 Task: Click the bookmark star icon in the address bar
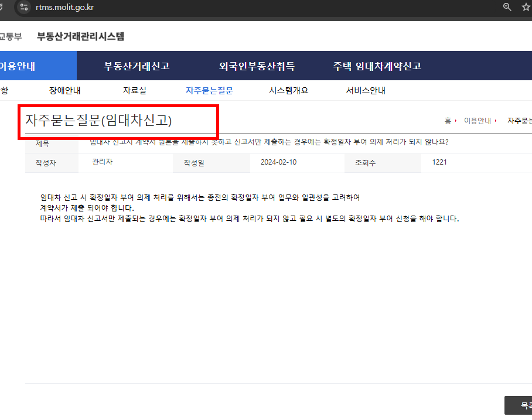pyautogui.click(x=525, y=8)
